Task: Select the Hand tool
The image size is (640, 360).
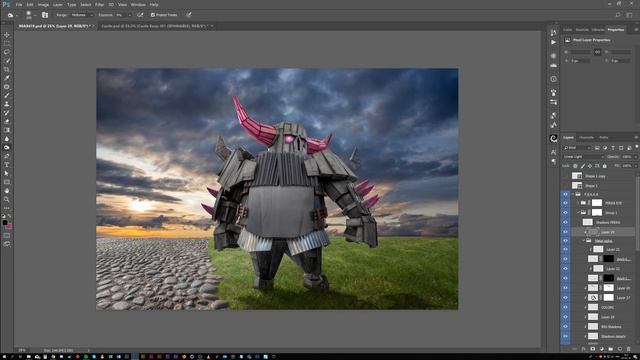Action: (x=7, y=191)
